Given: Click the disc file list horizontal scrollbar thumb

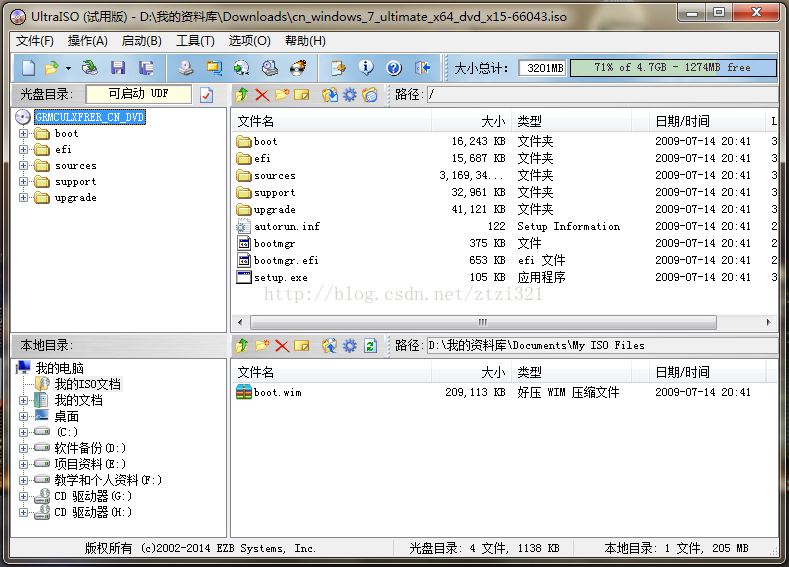Looking at the screenshot, I should [x=483, y=322].
